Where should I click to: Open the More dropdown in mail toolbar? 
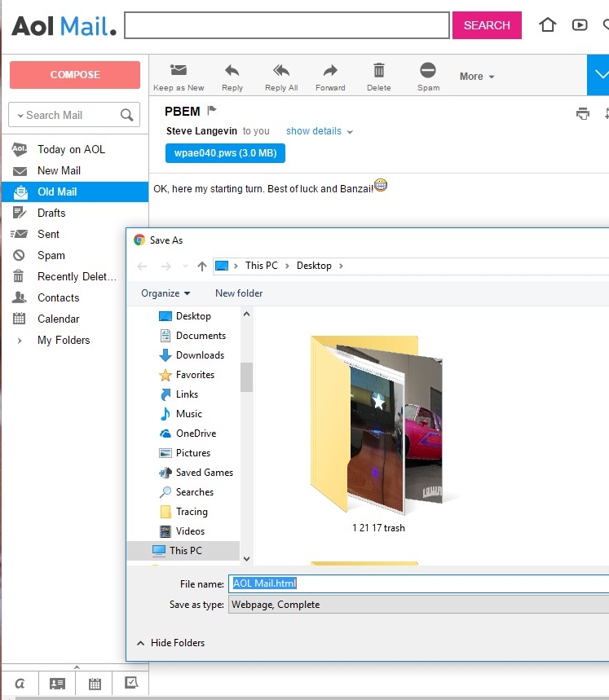pos(477,77)
